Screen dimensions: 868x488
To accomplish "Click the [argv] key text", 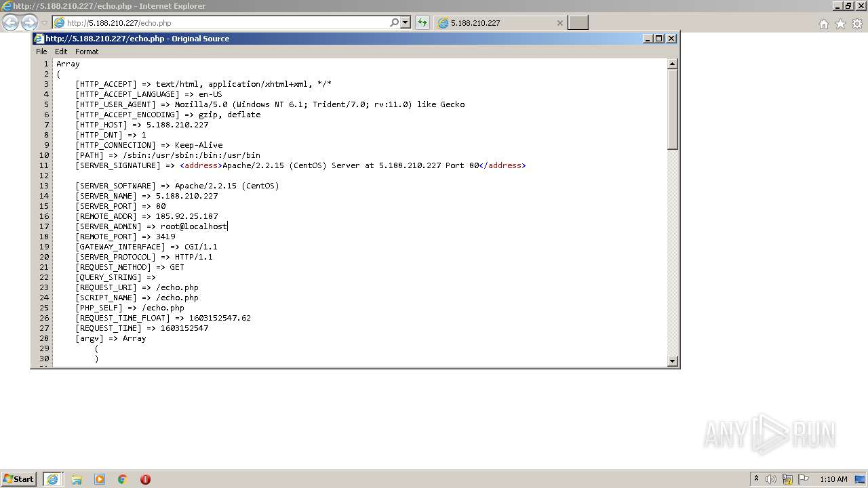I will (x=90, y=338).
